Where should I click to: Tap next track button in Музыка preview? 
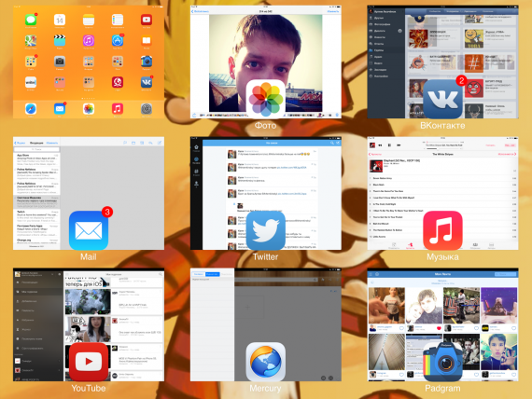coord(399,145)
